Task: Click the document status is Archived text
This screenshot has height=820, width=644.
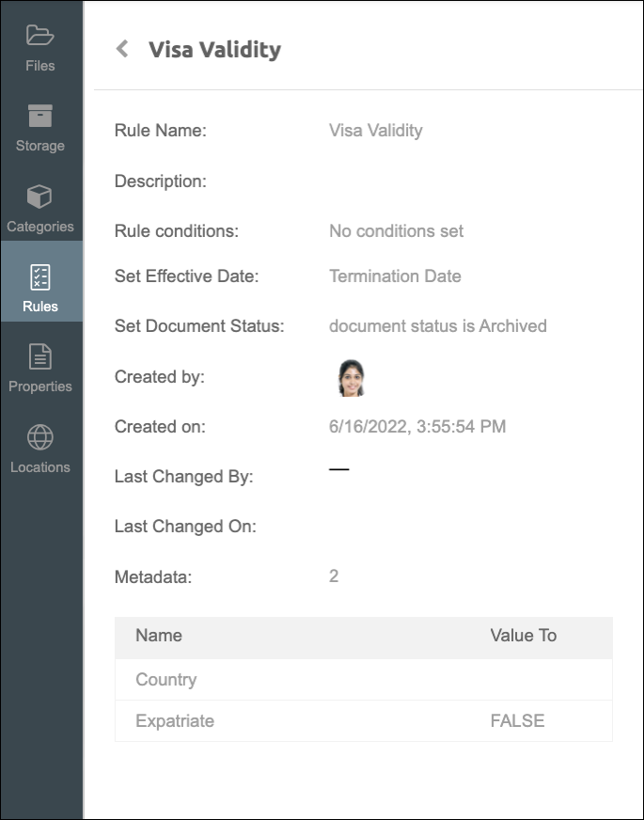Action: (437, 326)
